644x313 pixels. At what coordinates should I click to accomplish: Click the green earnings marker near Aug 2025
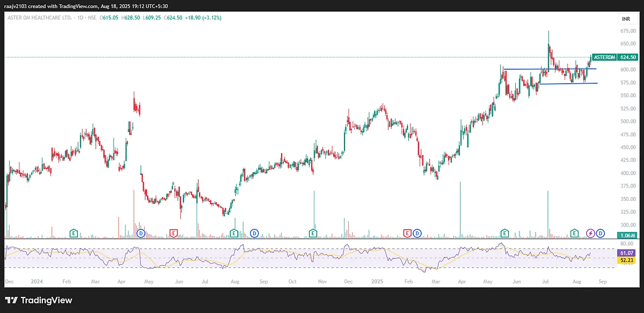point(574,233)
